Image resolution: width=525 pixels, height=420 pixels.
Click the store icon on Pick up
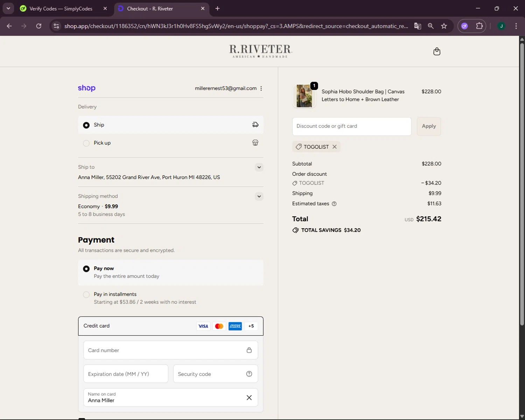pos(255,142)
